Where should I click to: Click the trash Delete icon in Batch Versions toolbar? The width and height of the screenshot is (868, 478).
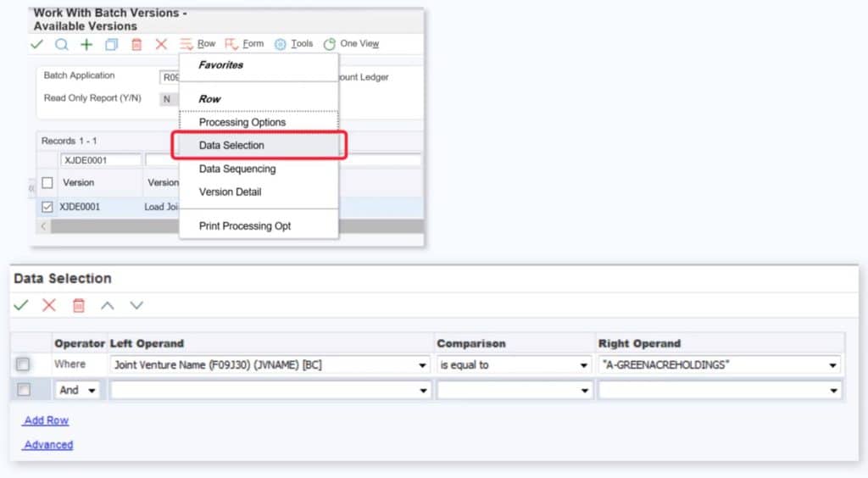(136, 44)
